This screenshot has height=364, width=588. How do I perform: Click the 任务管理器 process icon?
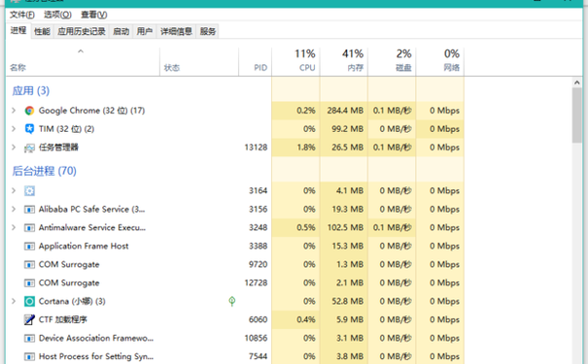(29, 148)
